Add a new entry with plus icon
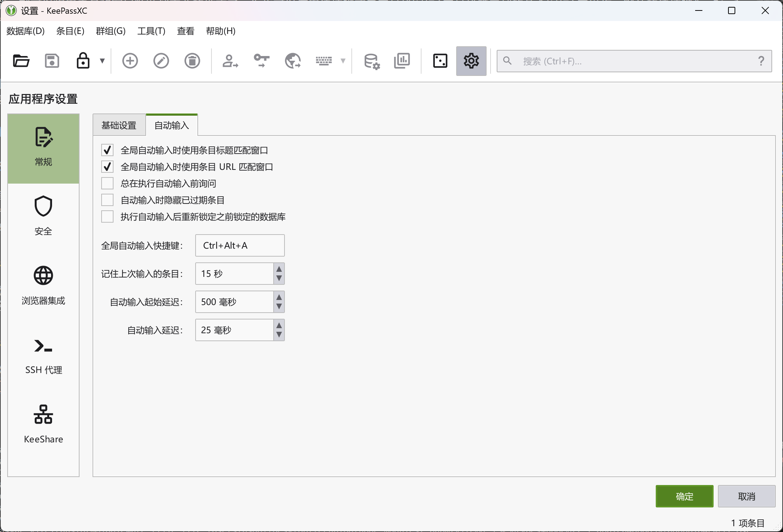This screenshot has width=783, height=532. click(x=130, y=61)
